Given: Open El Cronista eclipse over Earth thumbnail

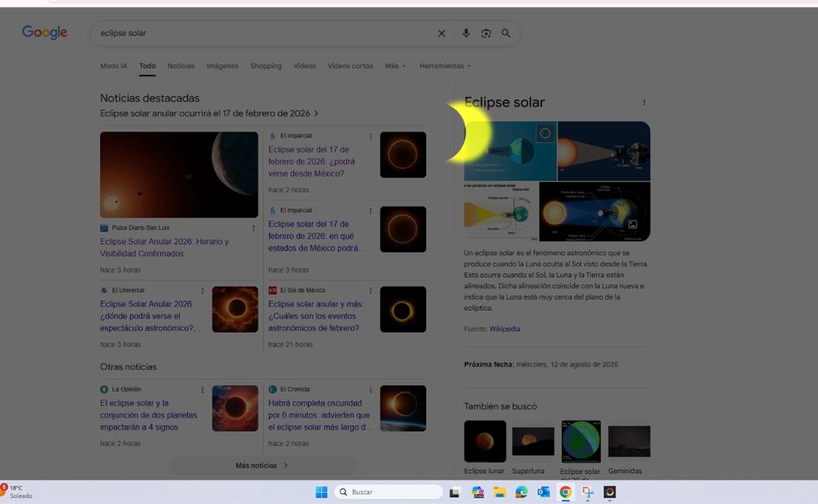Looking at the screenshot, I should click(403, 409).
